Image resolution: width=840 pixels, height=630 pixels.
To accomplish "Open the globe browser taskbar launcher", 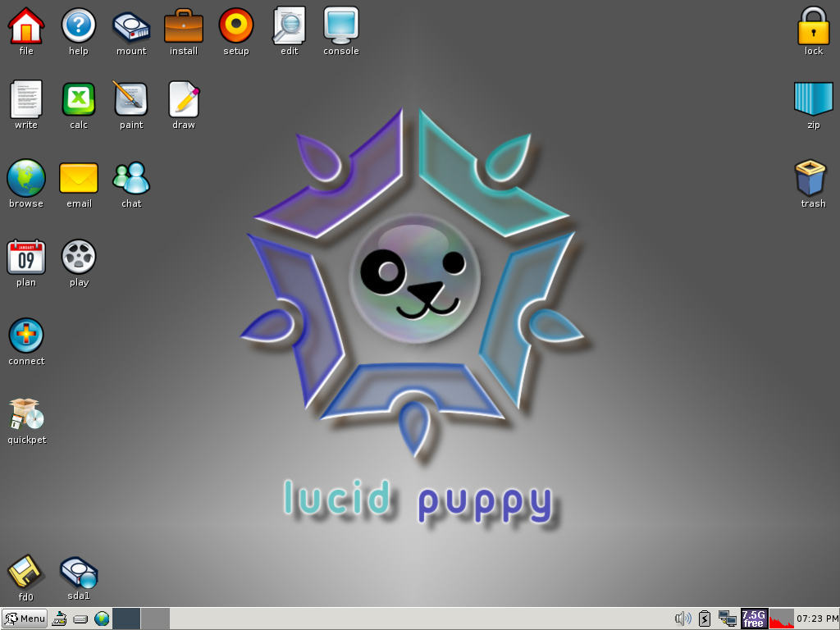I will point(102,619).
